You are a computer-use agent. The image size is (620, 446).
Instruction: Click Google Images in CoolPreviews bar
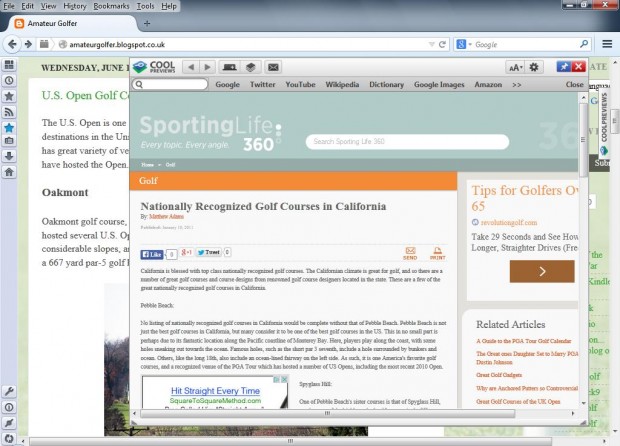click(439, 85)
